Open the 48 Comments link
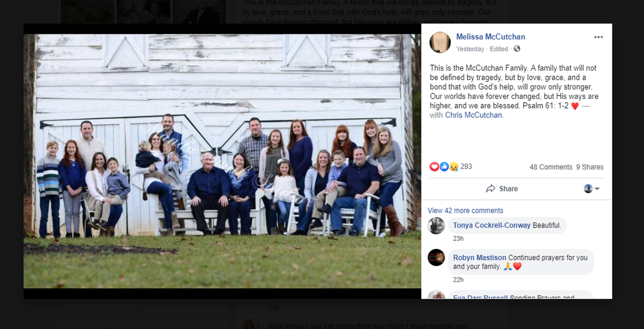 tap(551, 167)
